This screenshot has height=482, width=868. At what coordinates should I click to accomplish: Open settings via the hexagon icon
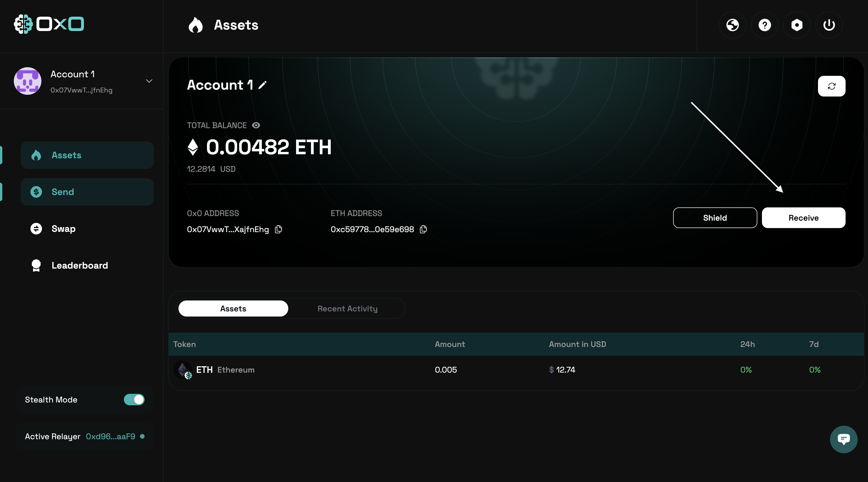coord(796,25)
